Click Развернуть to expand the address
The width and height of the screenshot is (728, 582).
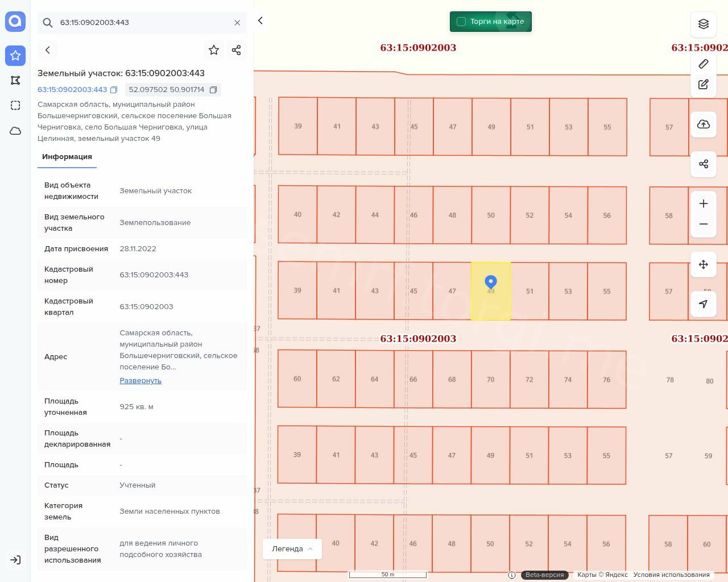pyautogui.click(x=140, y=381)
